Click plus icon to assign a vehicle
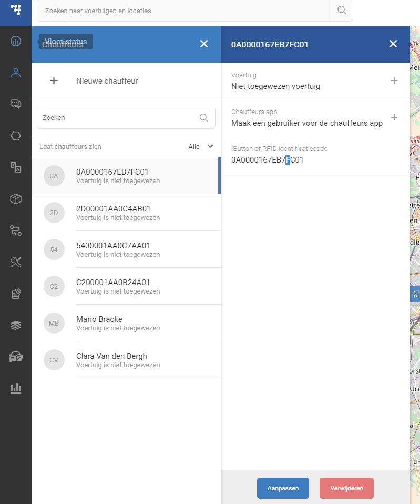The height and width of the screenshot is (504, 420). [x=394, y=80]
